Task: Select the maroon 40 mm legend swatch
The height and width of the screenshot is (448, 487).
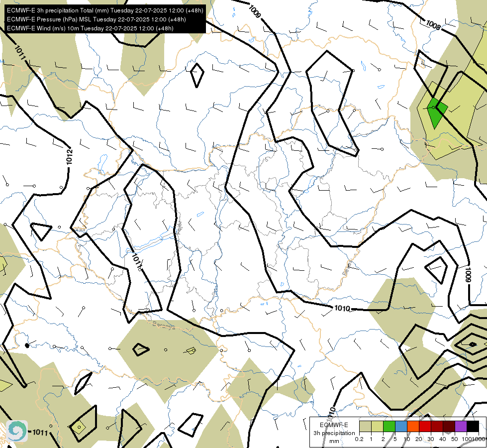Action: click(449, 426)
